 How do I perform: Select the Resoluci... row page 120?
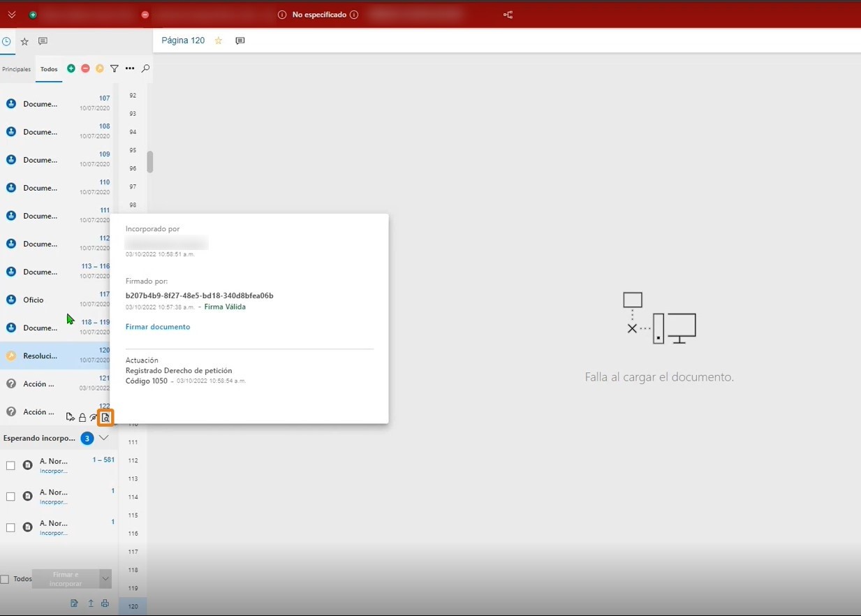click(56, 355)
